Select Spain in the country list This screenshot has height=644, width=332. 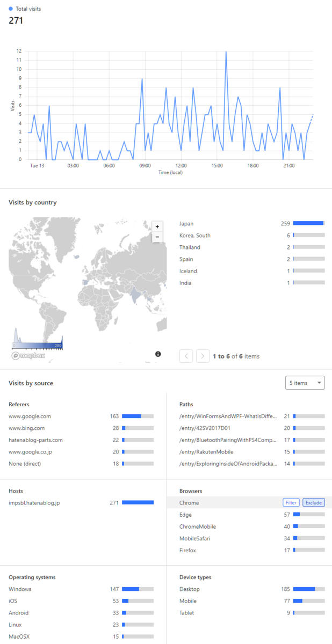point(252,259)
